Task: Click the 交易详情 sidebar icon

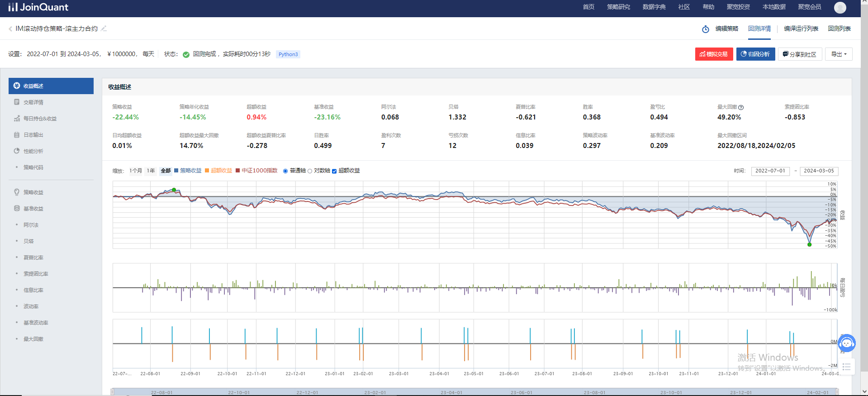Action: point(17,102)
